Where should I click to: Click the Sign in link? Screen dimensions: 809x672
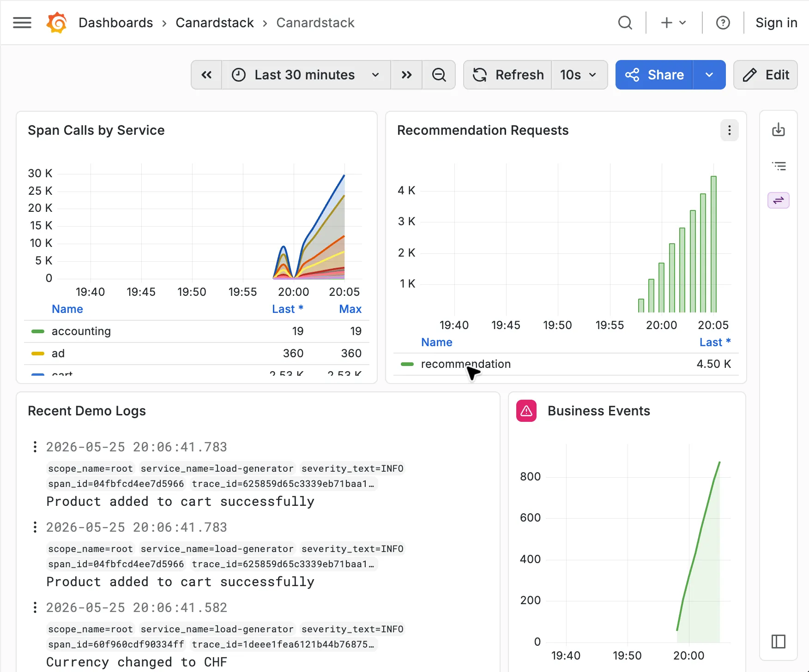pyautogui.click(x=776, y=23)
